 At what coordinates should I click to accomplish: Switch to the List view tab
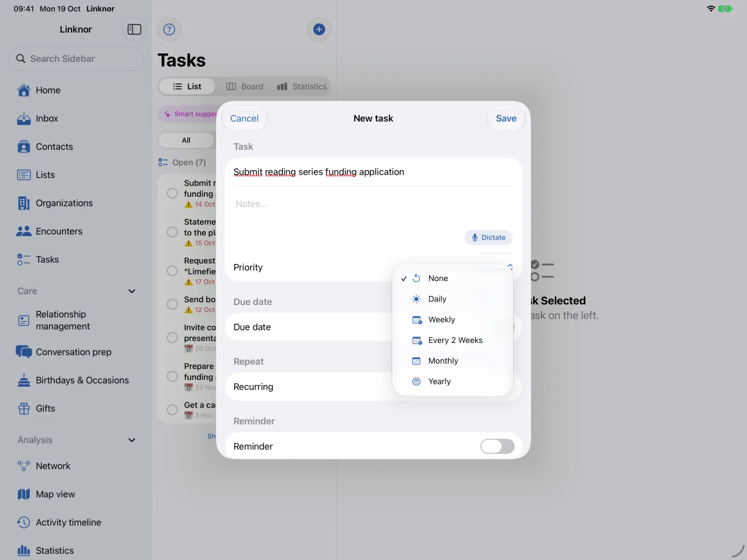tap(187, 86)
